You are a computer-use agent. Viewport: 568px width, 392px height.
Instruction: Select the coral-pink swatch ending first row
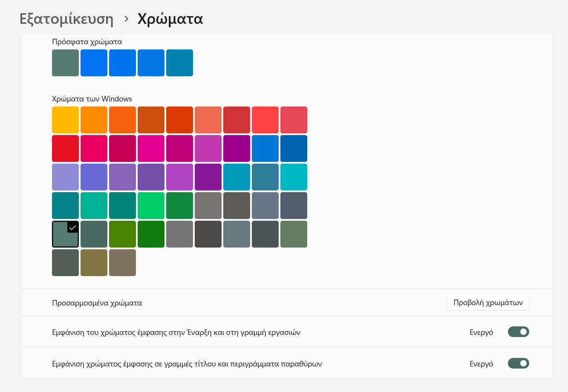pyautogui.click(x=294, y=120)
